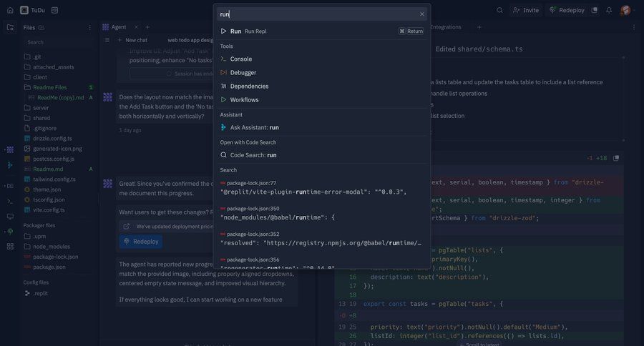
Task: Click the Agent icon in left sidebar
Action: (x=10, y=150)
